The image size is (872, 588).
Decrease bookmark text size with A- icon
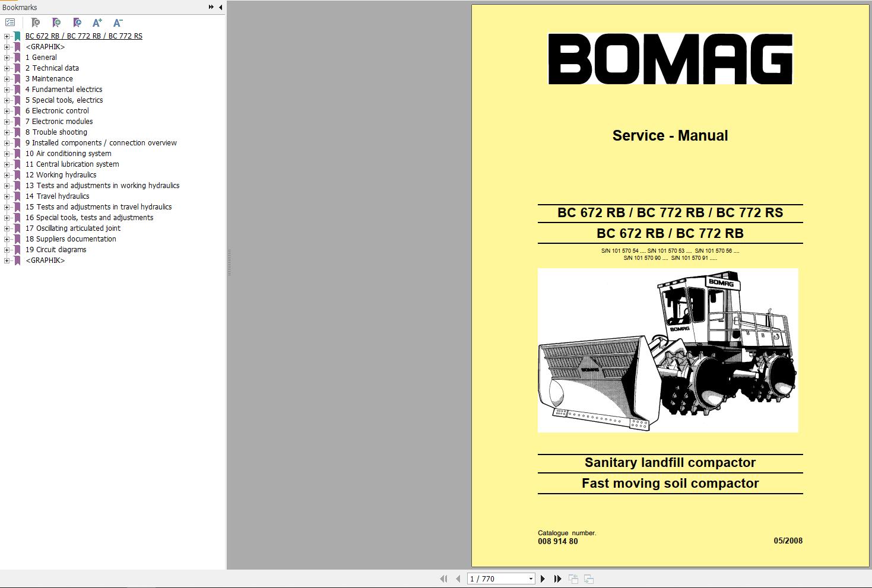118,23
